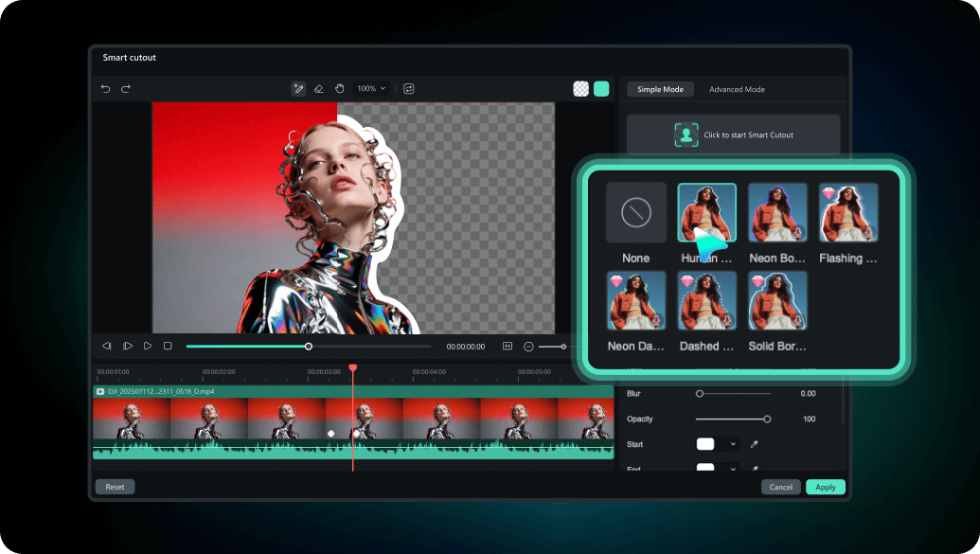Zoom out the timeline with minus icon
Viewport: 980px width, 554px height.
(x=528, y=347)
